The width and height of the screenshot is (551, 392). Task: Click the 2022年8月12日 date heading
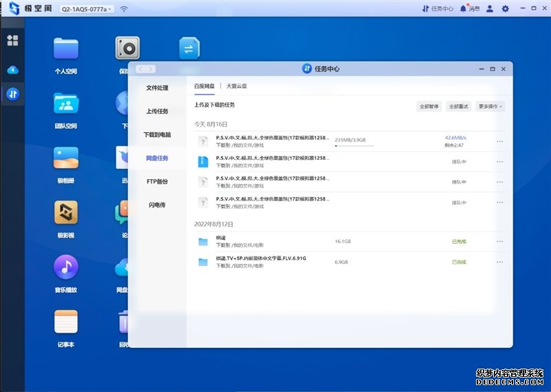[x=214, y=225]
